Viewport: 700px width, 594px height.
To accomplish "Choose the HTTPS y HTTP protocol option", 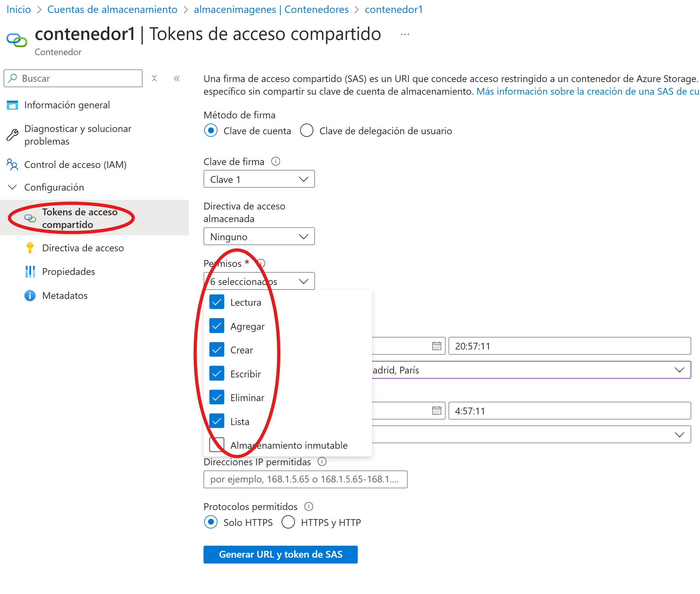I will click(x=288, y=522).
